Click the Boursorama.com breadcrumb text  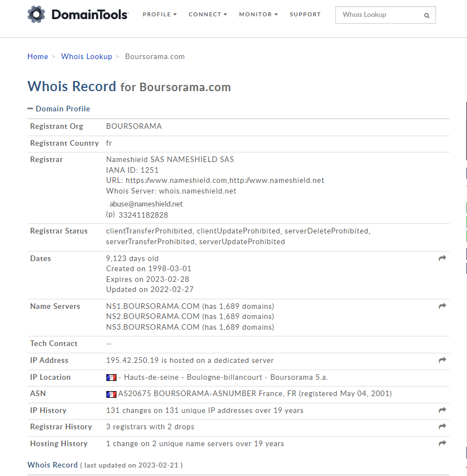coord(155,56)
